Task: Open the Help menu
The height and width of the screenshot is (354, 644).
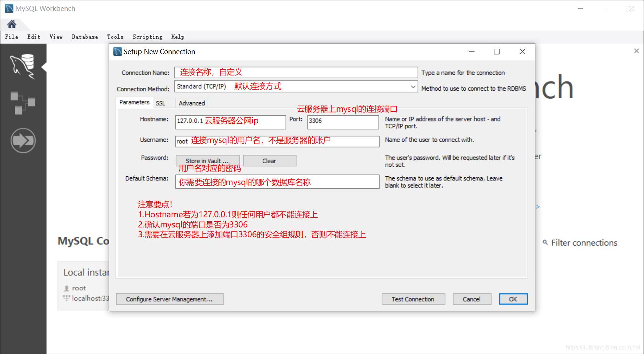Action: point(178,37)
